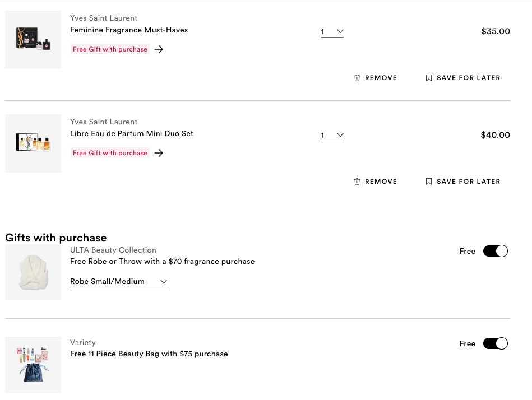Click arrow beside Libre Duo Set free gift tag
Image resolution: width=532 pixels, height=400 pixels.
click(x=159, y=153)
